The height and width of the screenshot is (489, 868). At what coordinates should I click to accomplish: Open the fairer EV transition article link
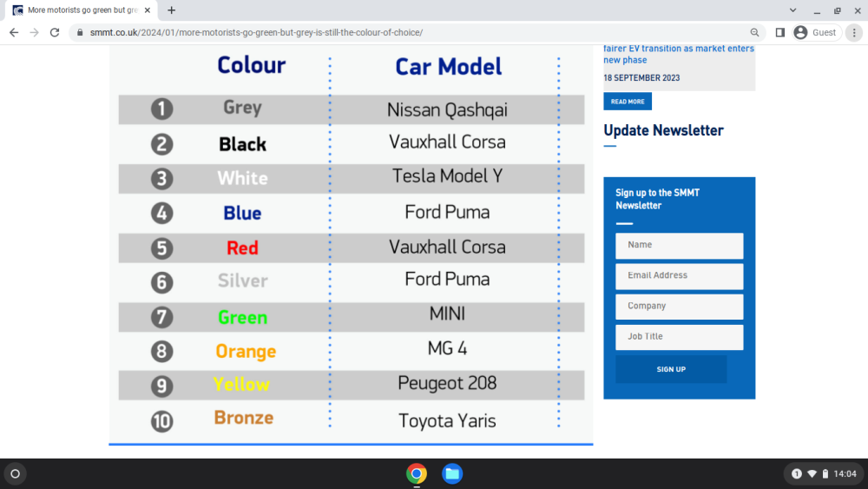click(x=679, y=54)
